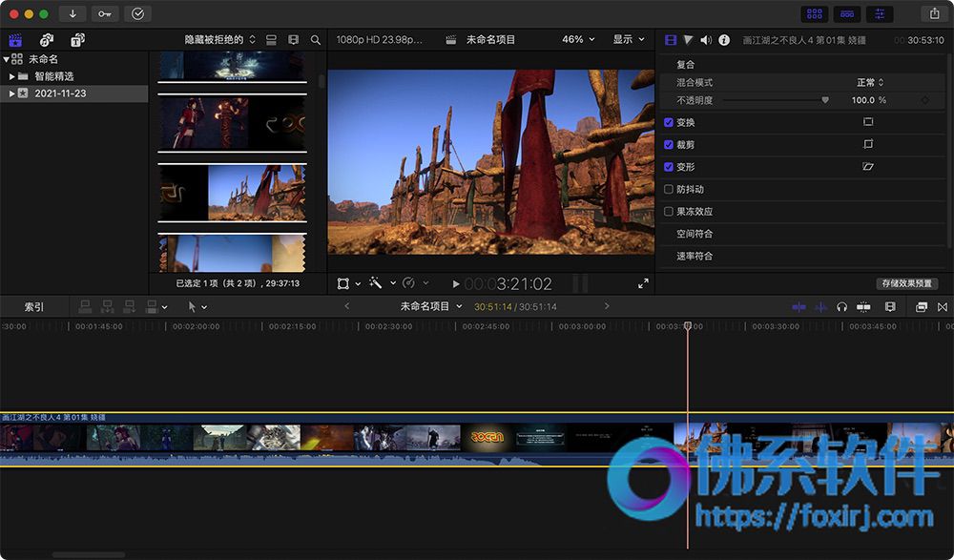Image resolution: width=954 pixels, height=560 pixels.
Task: Adjust the opacity slider handle
Action: tap(825, 100)
